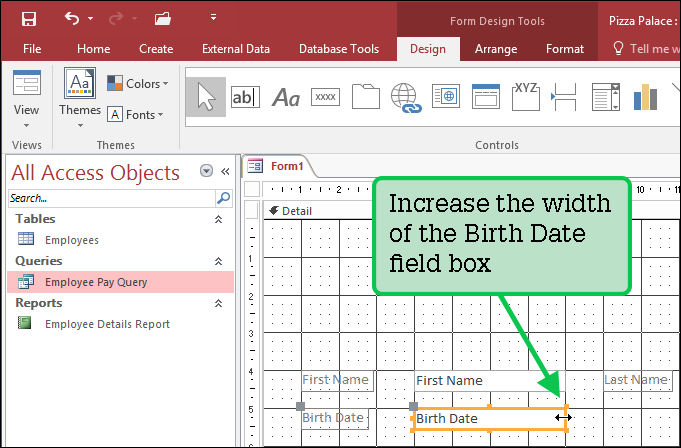The width and height of the screenshot is (681, 448).
Task: Click the Save icon in quick access toolbar
Action: tap(29, 19)
